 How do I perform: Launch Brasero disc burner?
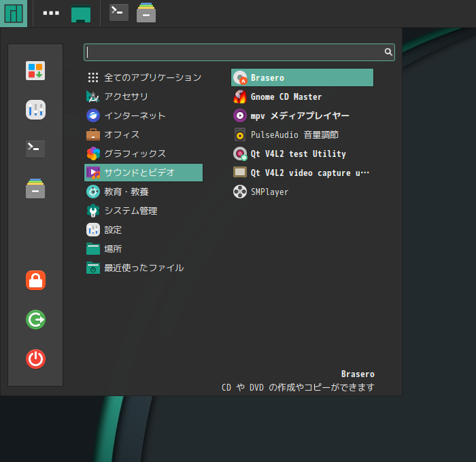303,77
